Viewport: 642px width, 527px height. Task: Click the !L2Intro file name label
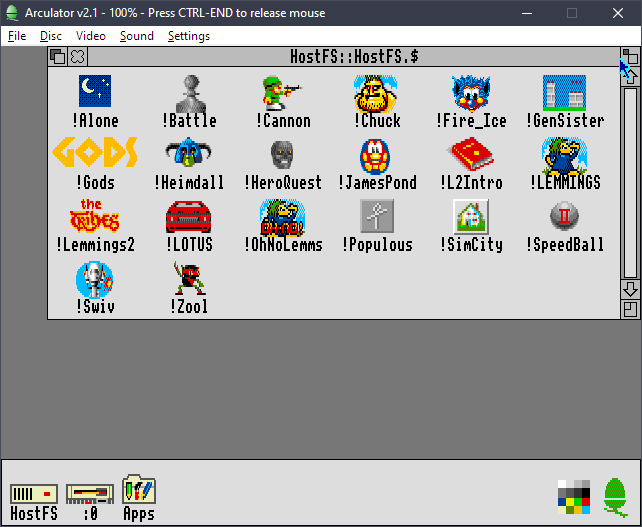[x=471, y=183]
